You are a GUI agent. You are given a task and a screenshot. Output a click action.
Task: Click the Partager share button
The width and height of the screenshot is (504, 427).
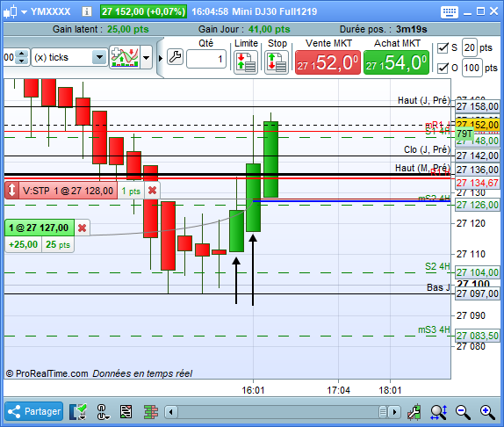(34, 411)
